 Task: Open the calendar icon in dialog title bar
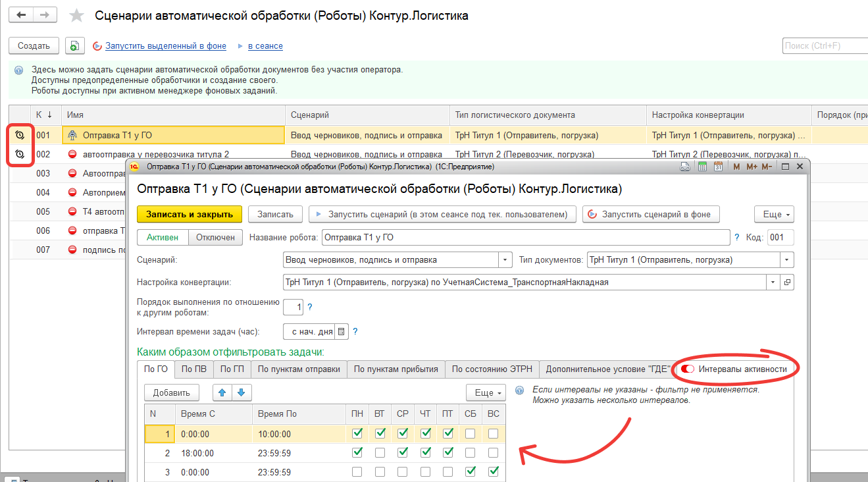point(718,167)
